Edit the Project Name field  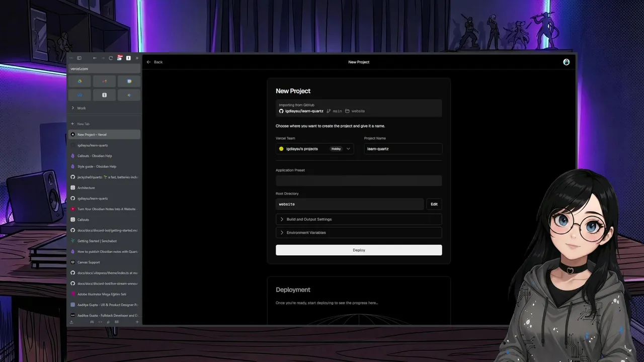pyautogui.click(x=403, y=149)
